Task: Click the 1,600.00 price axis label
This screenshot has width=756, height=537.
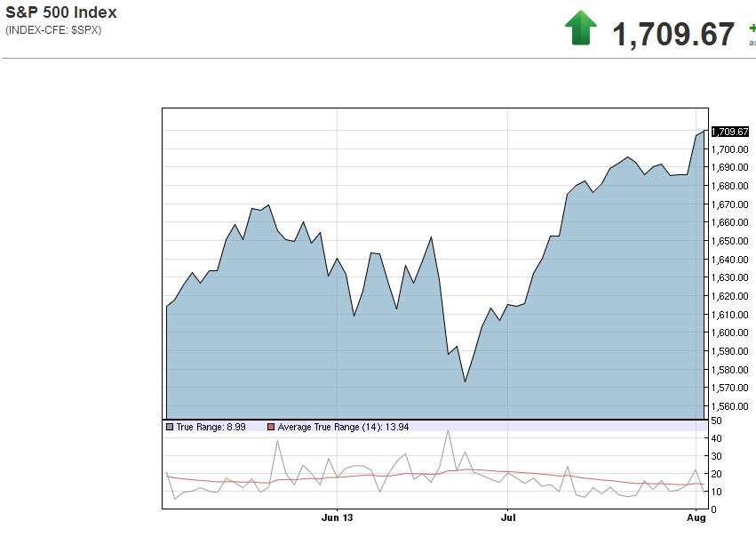Action: pyautogui.click(x=730, y=333)
